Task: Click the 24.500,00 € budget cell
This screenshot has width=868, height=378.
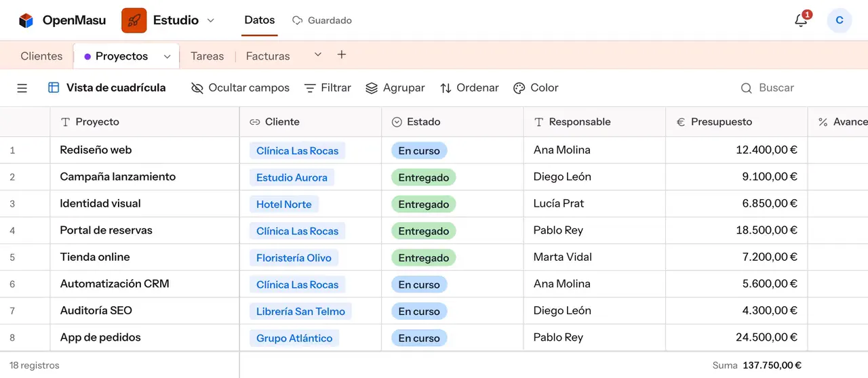Action: (736, 337)
